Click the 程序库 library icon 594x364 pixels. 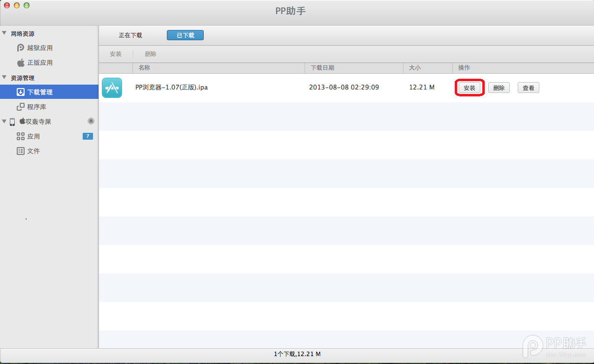coord(21,107)
